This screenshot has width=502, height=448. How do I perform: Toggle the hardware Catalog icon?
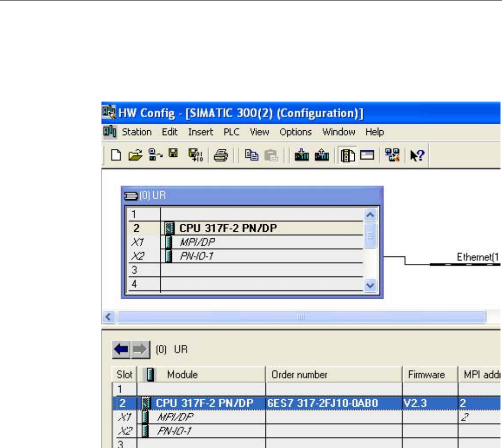pyautogui.click(x=348, y=156)
